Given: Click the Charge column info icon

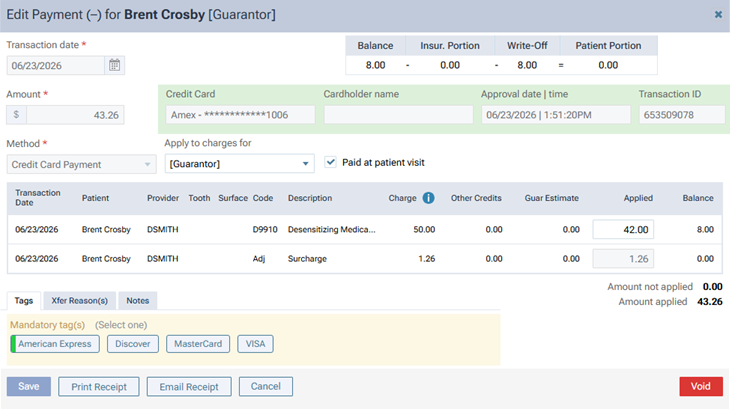Looking at the screenshot, I should [x=428, y=198].
